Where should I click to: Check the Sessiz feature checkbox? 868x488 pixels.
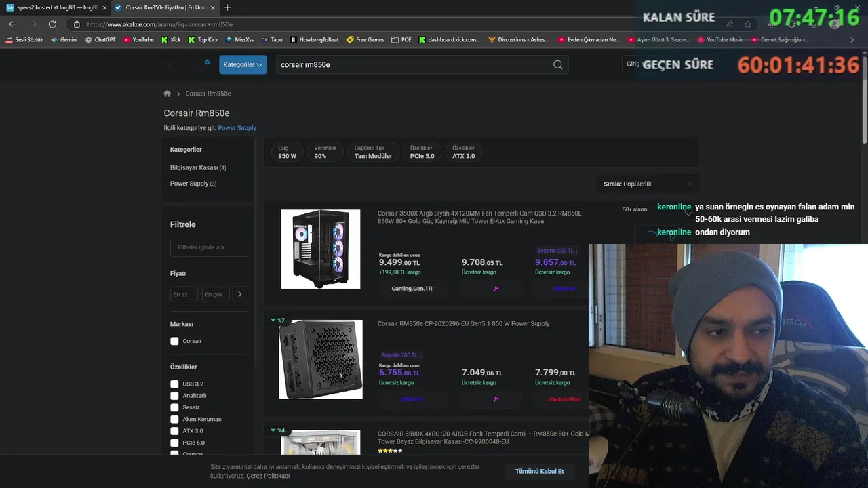click(x=174, y=407)
